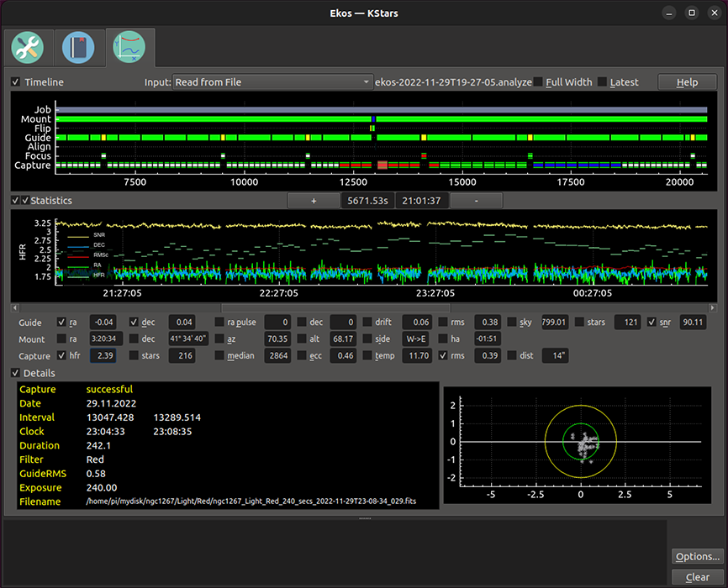Zoom in with the + button above the statistics
Viewport: 728px width, 588px height.
(x=314, y=200)
